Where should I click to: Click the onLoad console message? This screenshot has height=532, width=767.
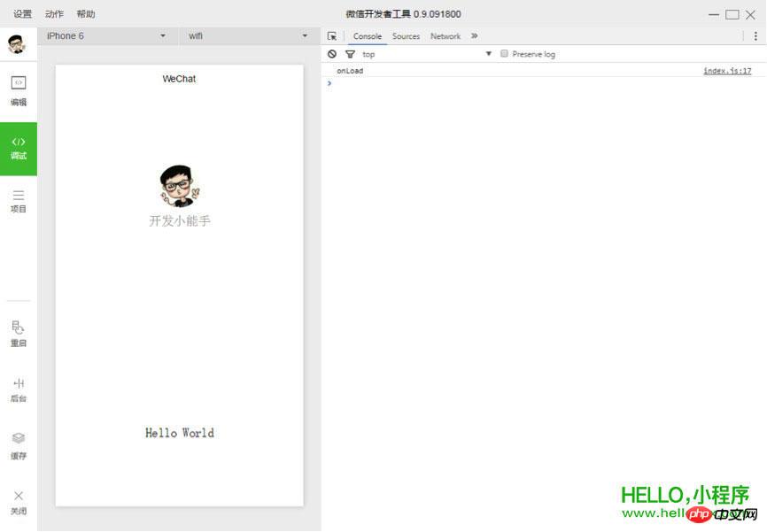click(350, 71)
